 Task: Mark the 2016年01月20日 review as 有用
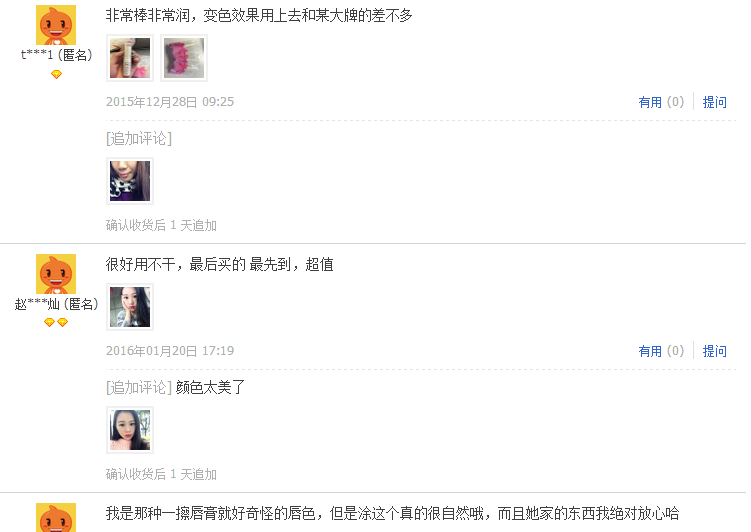click(661, 351)
